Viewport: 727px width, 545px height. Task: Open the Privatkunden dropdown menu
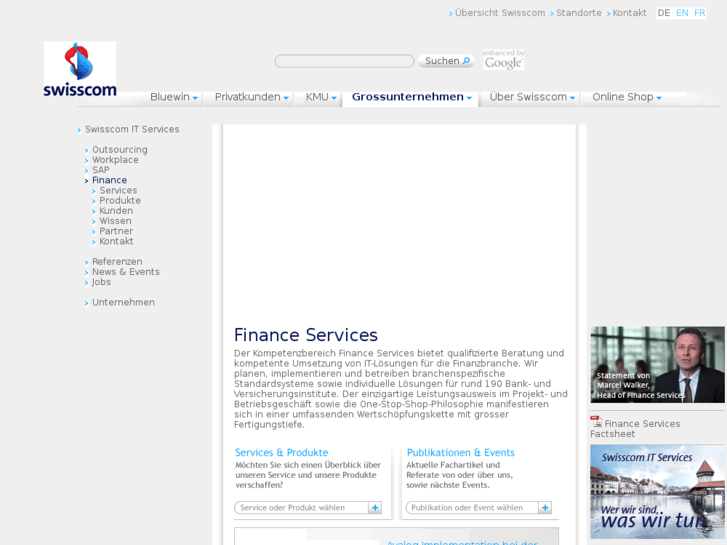pos(252,97)
